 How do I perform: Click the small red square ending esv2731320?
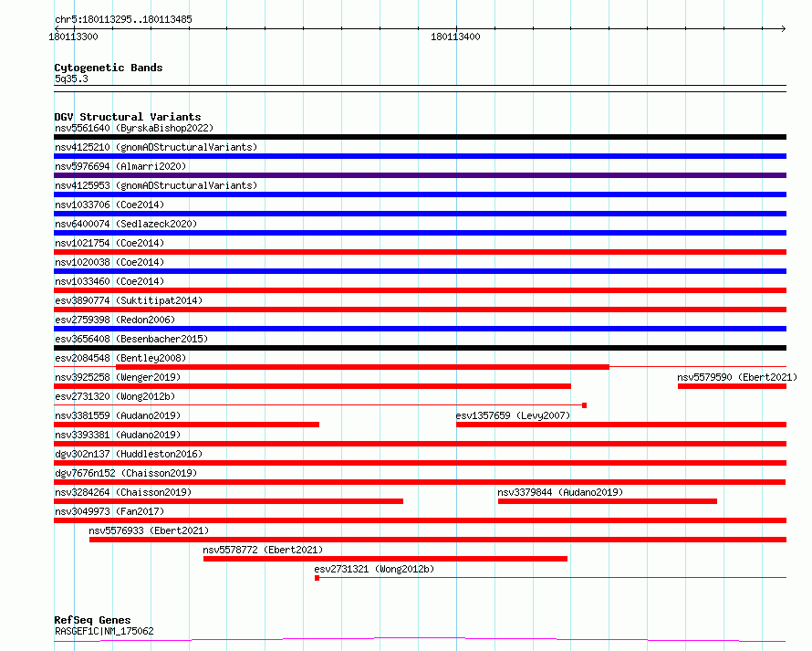[x=584, y=405]
